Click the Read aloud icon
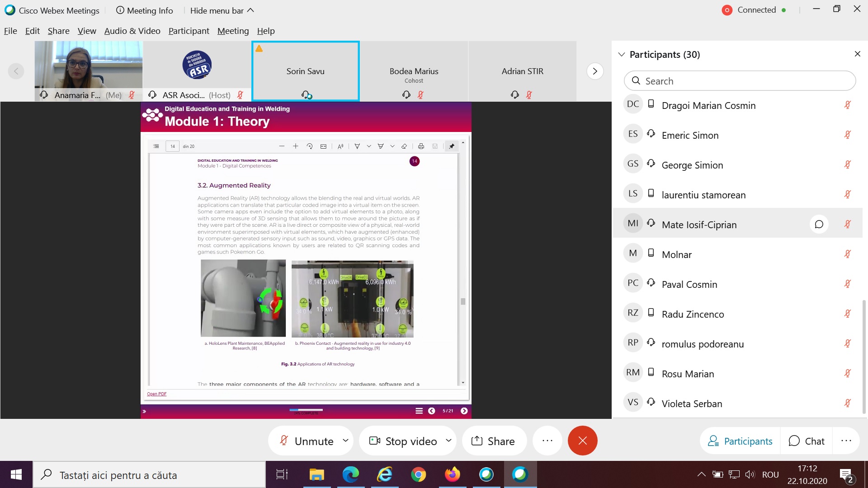This screenshot has height=488, width=868. (x=340, y=146)
